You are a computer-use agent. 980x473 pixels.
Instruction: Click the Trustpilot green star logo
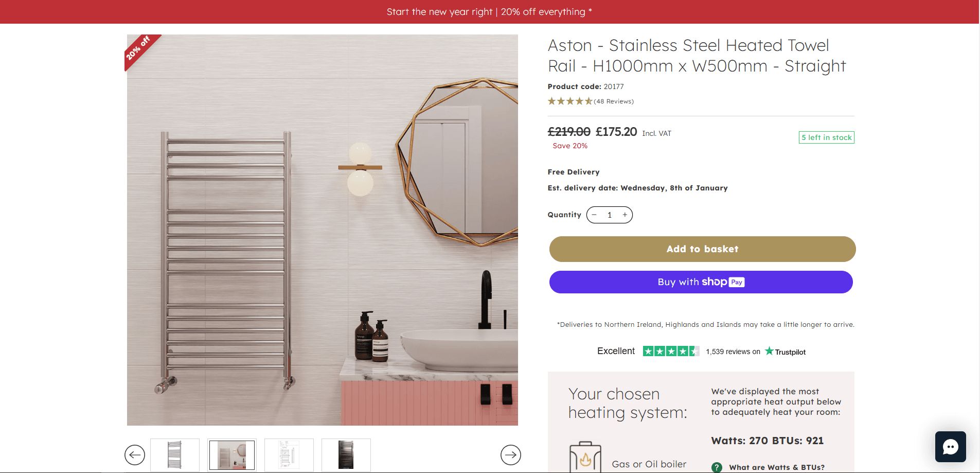[x=769, y=352]
